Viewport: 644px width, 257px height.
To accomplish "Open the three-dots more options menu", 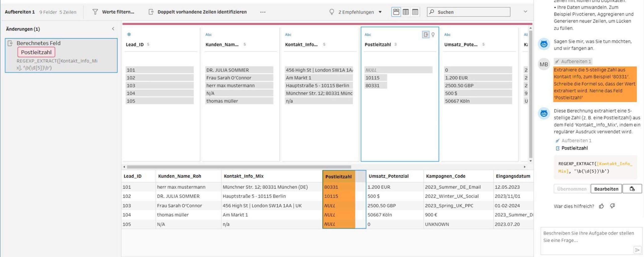I will pyautogui.click(x=263, y=12).
